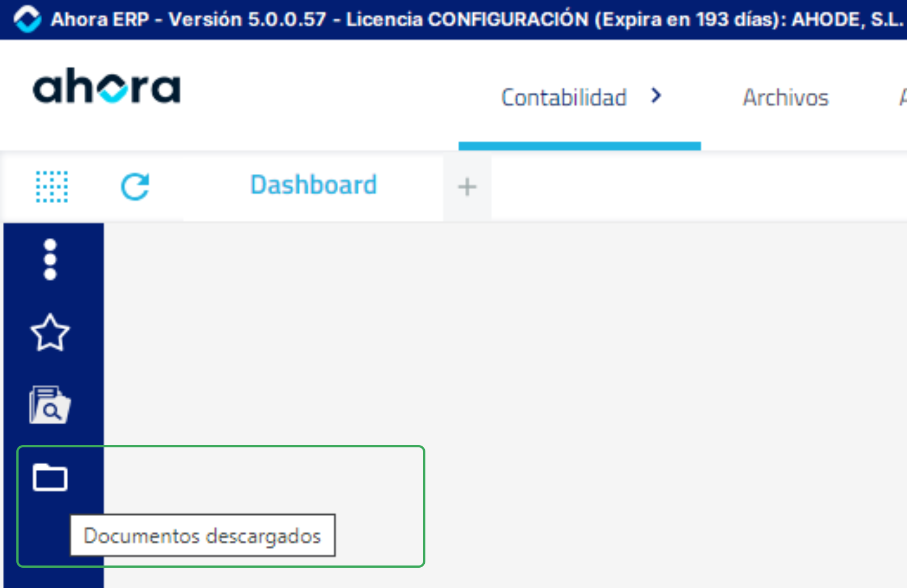Viewport: 907px width, 588px height.
Task: Click the empty gray dashboard area
Action: coord(506,394)
